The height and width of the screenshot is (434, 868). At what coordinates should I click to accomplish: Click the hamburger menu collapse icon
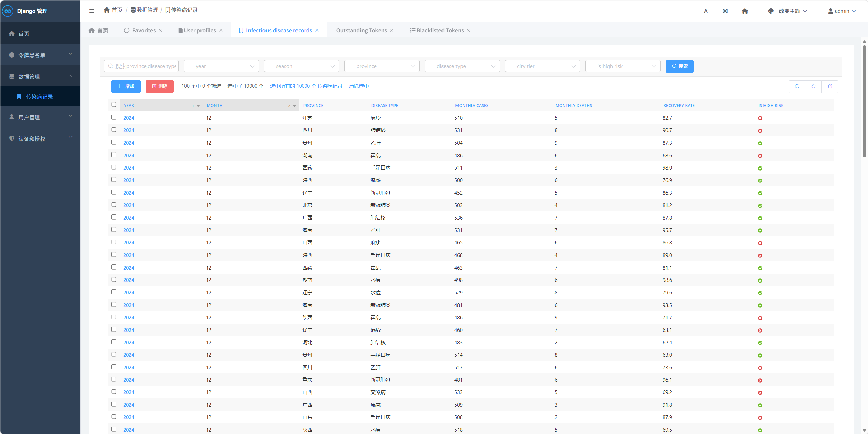(91, 11)
